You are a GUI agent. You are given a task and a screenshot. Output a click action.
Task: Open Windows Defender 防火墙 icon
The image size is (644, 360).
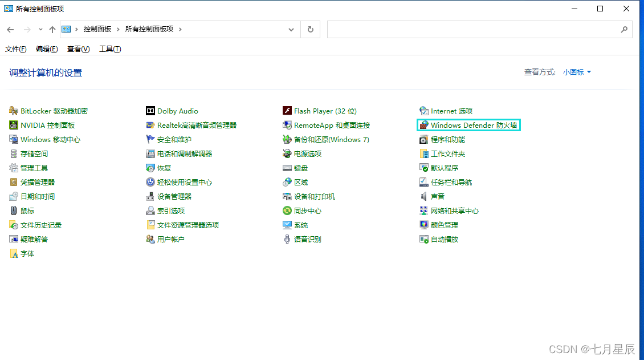[424, 125]
